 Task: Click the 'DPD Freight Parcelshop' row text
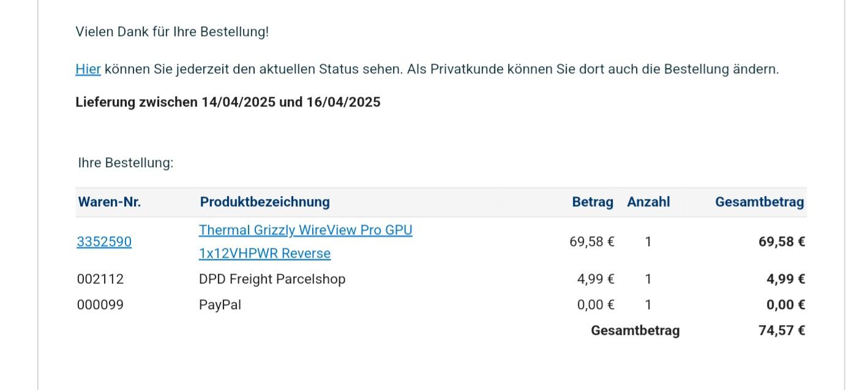point(272,279)
